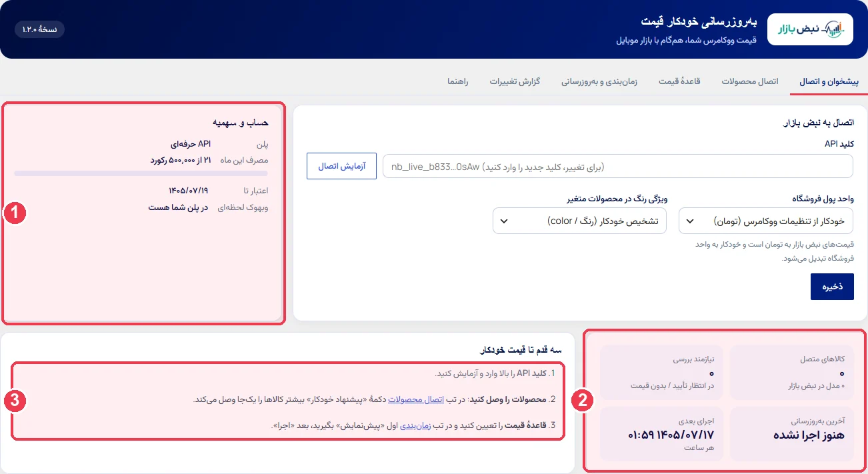
Task: Click the ۱۴۰۵/۰۷/۱۹ expiry date
Action: point(190,191)
